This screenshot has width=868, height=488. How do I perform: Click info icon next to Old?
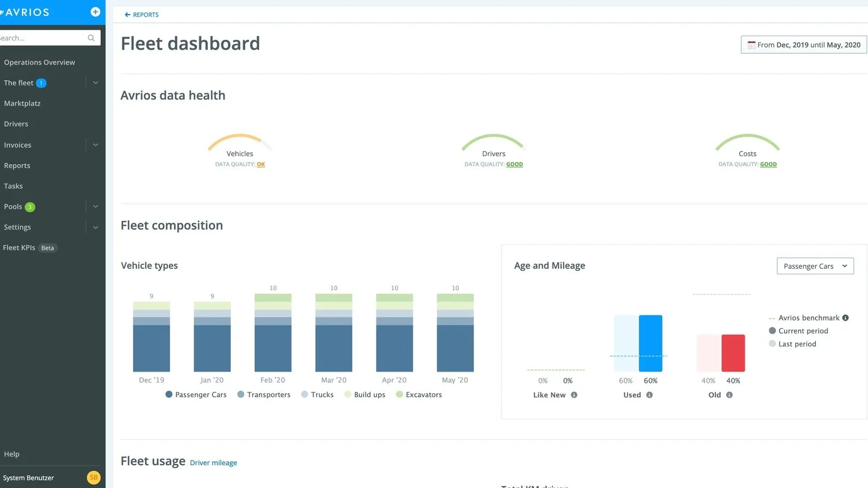coord(729,395)
